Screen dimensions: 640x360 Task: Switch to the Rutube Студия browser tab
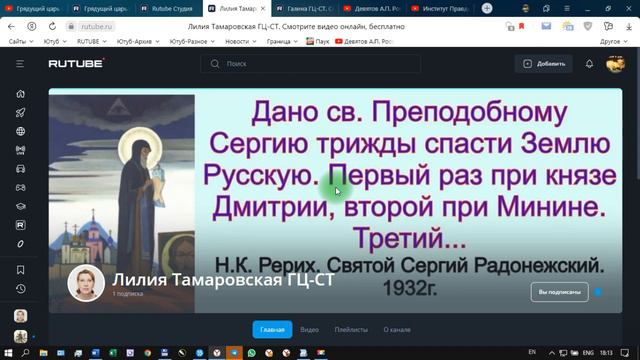tap(168, 8)
